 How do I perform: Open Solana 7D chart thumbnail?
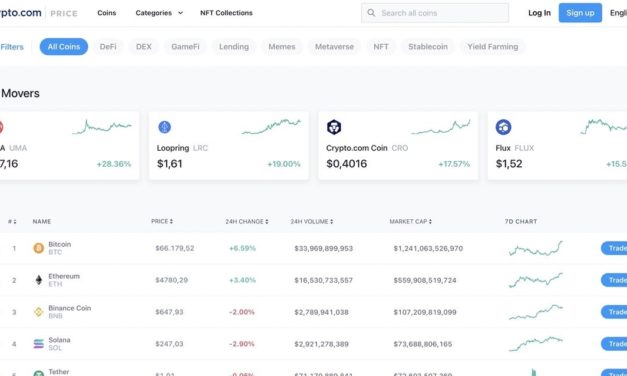click(535, 344)
